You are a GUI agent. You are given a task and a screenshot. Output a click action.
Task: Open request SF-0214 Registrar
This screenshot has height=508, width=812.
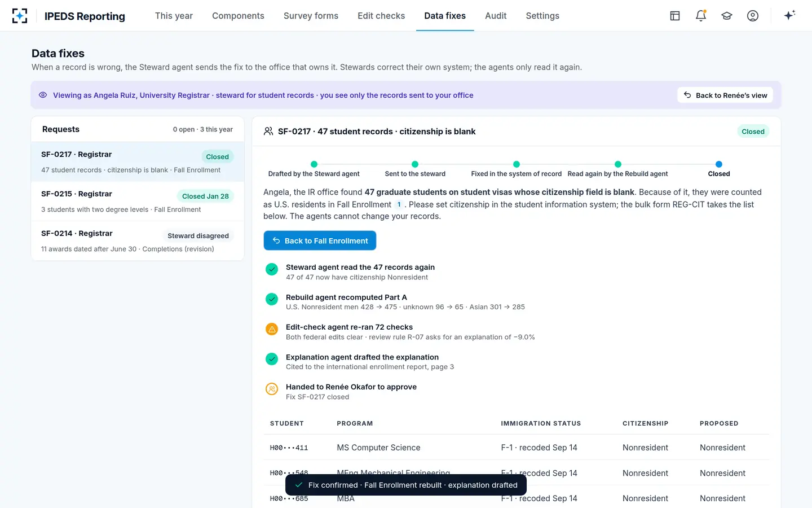(x=138, y=241)
